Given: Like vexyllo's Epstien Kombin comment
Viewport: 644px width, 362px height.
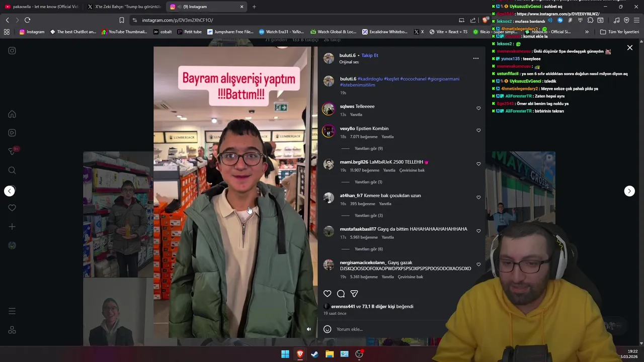Looking at the screenshot, I should (478, 130).
